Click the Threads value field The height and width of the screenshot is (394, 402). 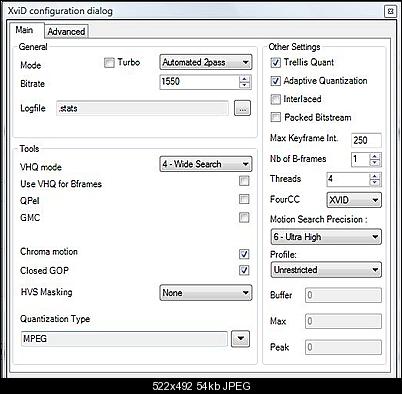pos(348,180)
